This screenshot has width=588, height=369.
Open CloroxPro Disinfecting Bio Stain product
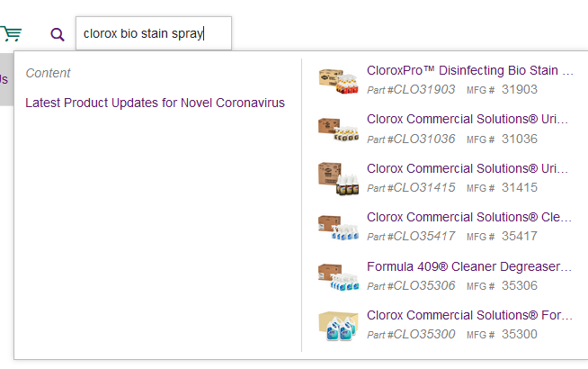click(x=470, y=70)
